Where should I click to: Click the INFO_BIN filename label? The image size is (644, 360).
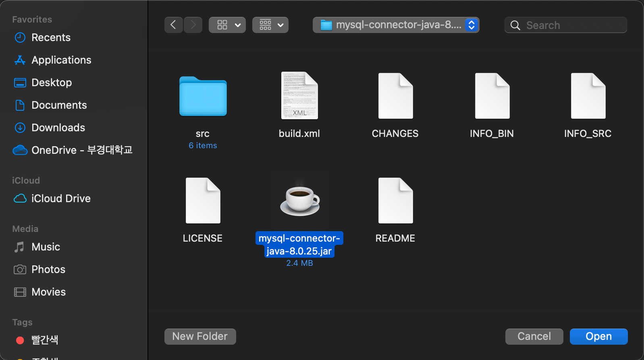click(492, 134)
